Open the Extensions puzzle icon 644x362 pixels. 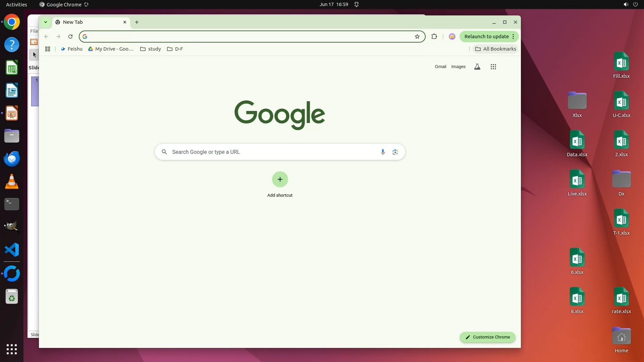click(x=434, y=37)
